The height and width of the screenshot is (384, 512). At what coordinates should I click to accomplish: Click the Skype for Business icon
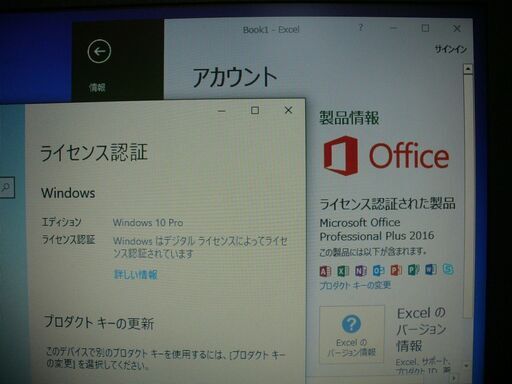click(448, 269)
